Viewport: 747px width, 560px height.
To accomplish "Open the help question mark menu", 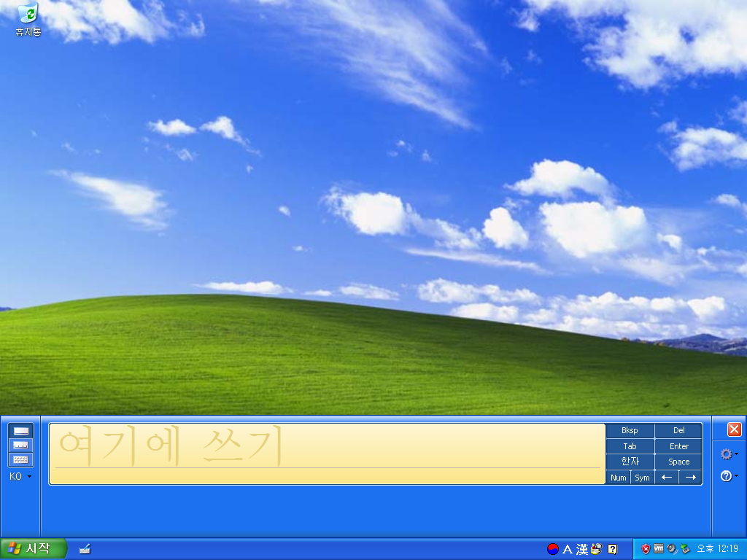I will 729,475.
